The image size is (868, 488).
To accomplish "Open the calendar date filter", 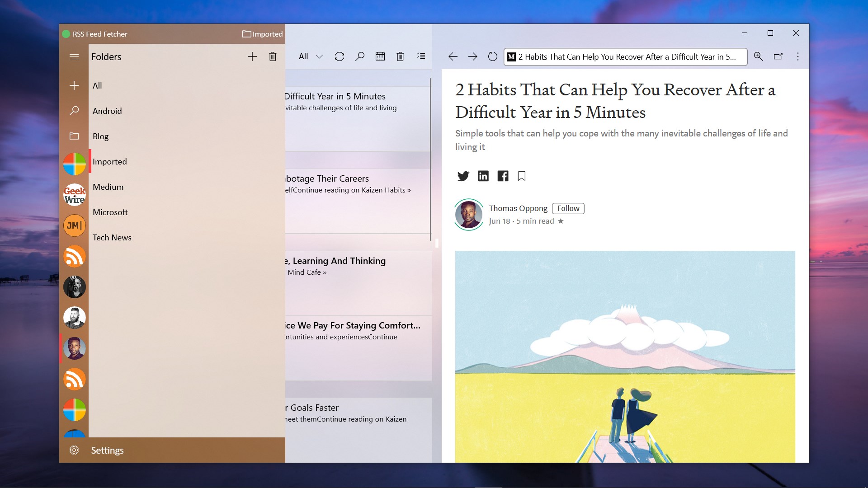I will (x=380, y=56).
